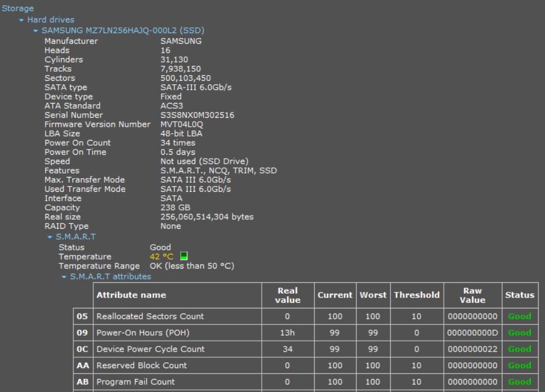Select the Hard drives label

pyautogui.click(x=51, y=20)
